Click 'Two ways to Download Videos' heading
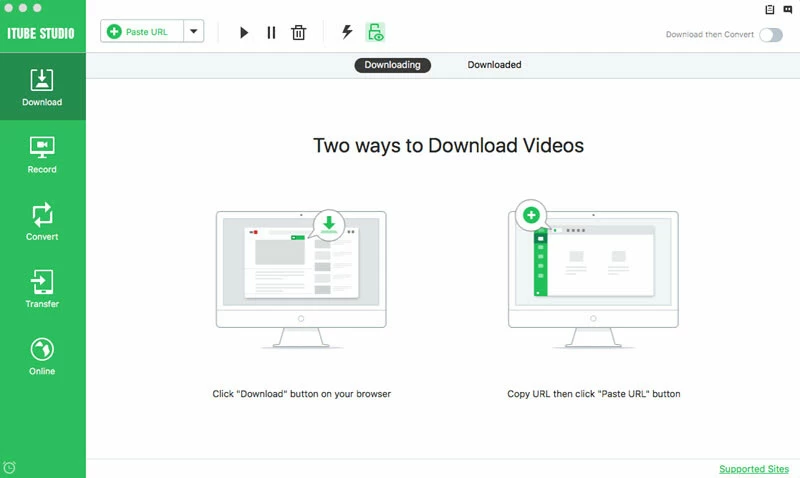Screen dimensions: 800x478 pyautogui.click(x=448, y=145)
